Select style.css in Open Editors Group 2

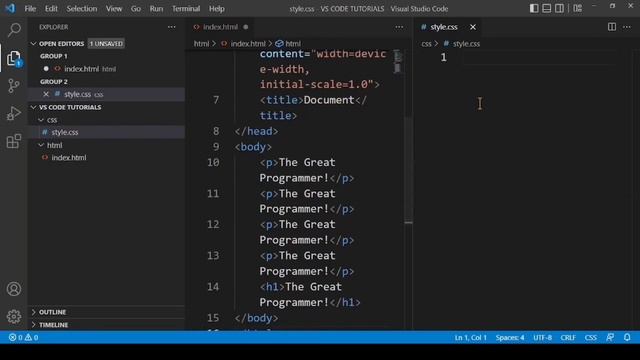click(106, 94)
